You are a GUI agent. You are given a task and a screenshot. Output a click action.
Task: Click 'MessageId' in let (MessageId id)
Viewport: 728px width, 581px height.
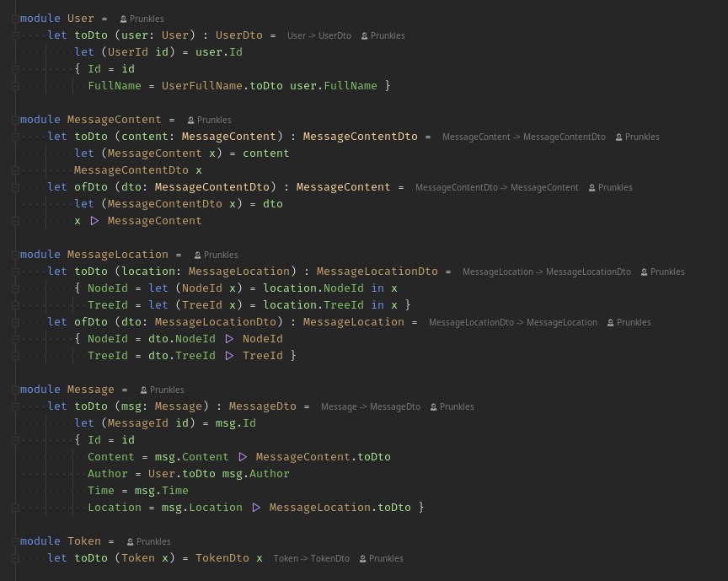point(137,423)
